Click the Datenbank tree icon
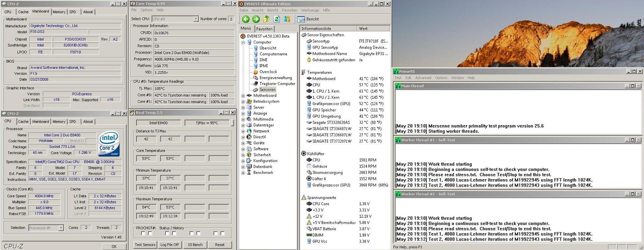The image size is (644, 250). point(249,167)
